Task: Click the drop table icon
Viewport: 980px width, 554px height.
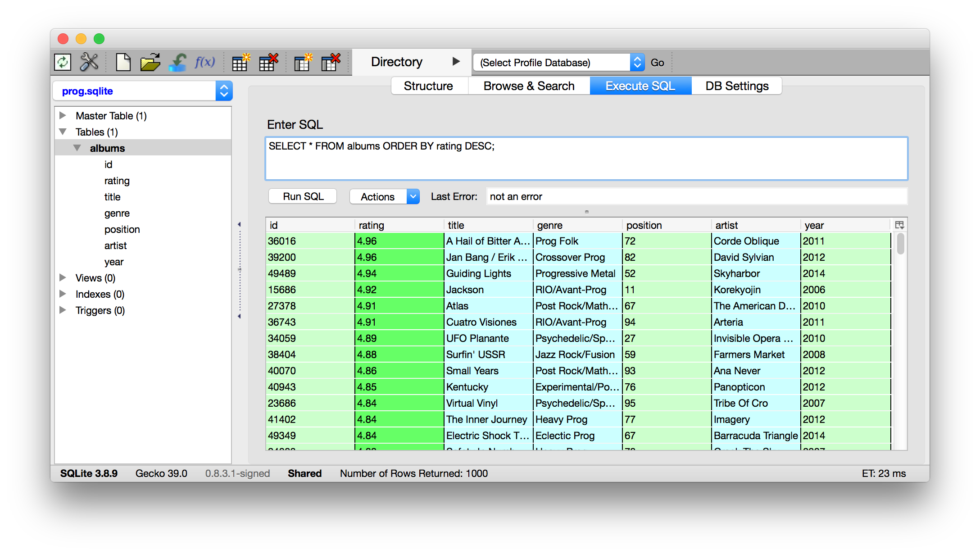Action: click(x=268, y=62)
